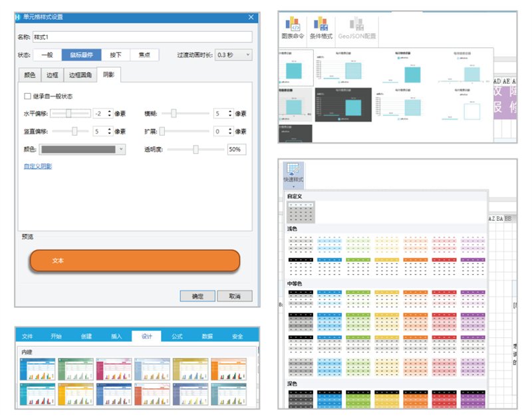Choose the green built-in theme thumbnail in the first row
The image size is (532, 417).
point(76,369)
